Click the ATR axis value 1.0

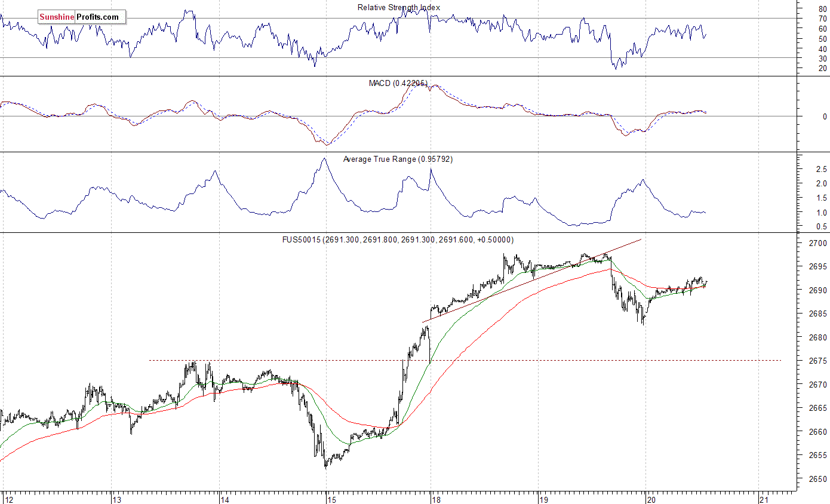coord(822,213)
